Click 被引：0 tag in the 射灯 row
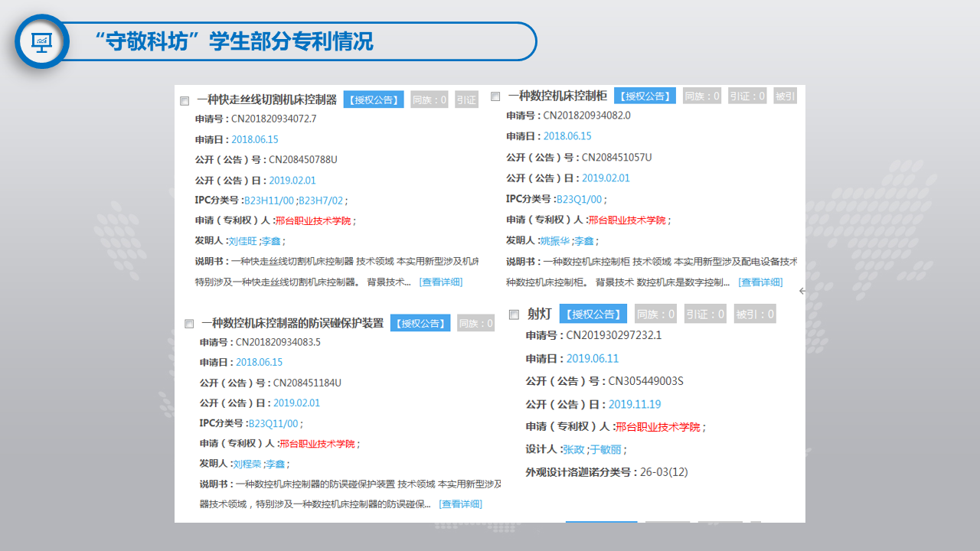Screen dimensions: 980x551 (x=755, y=314)
